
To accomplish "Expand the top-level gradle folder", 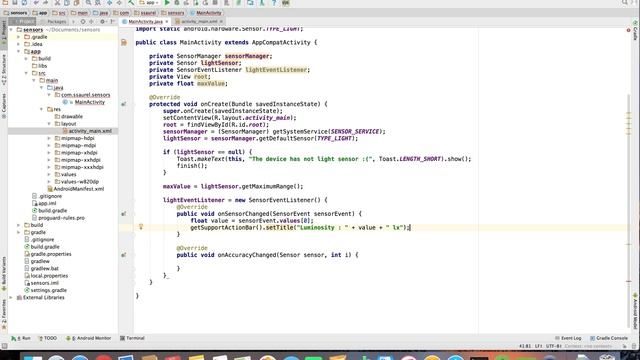I will click(18, 232).
